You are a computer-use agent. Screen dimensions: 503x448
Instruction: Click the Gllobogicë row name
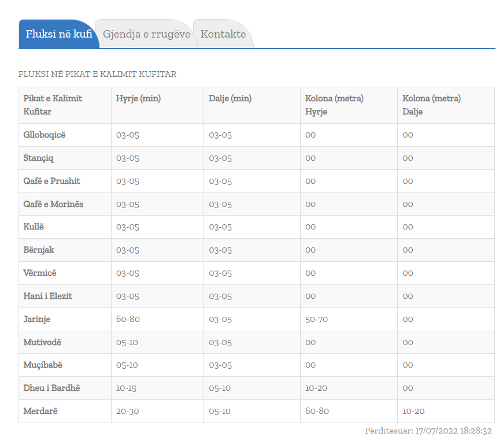[45, 135]
